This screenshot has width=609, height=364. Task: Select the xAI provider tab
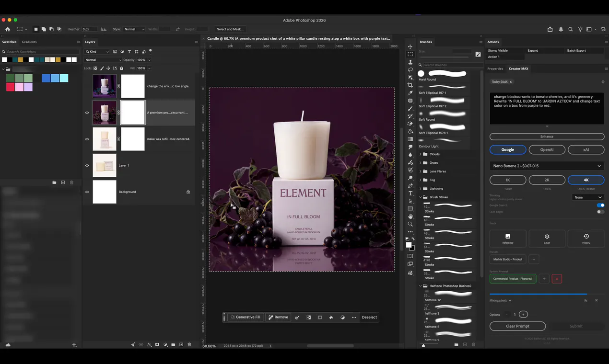pos(586,149)
